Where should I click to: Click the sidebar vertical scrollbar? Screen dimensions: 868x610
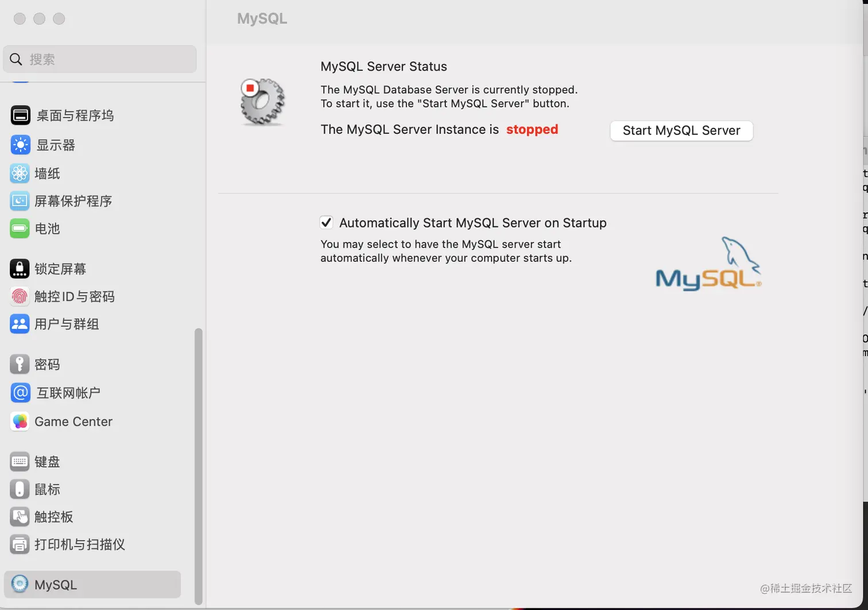(199, 466)
